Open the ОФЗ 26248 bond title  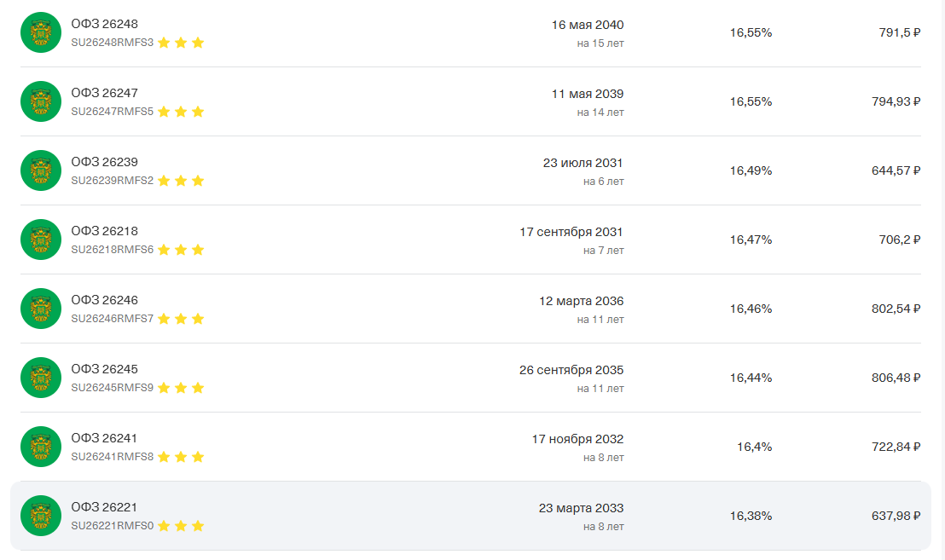click(x=104, y=24)
